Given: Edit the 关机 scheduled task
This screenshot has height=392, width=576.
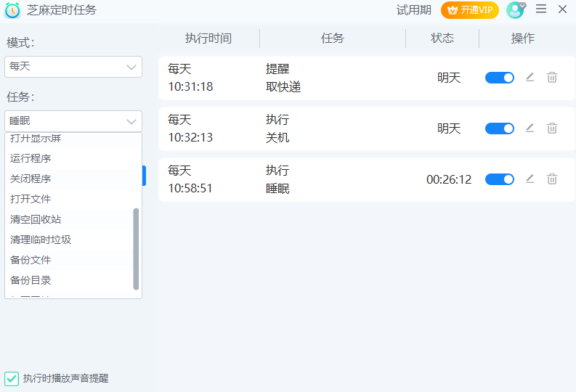Looking at the screenshot, I should coord(530,128).
